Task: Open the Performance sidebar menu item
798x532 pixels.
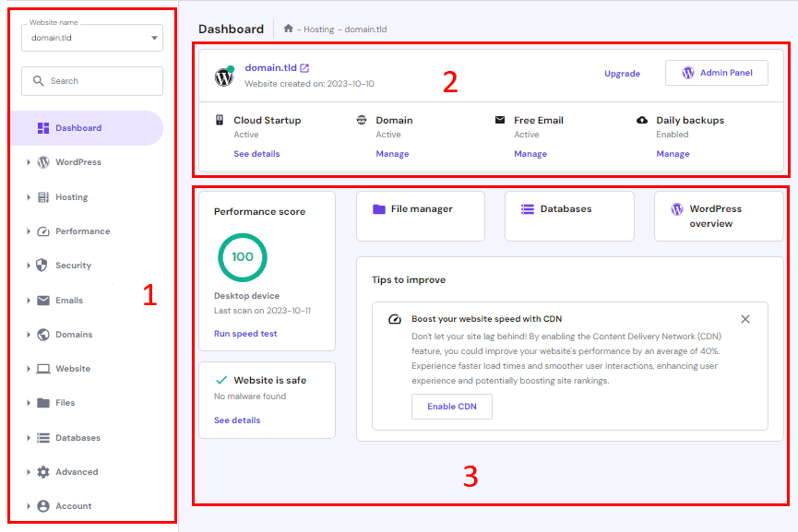Action: point(82,231)
